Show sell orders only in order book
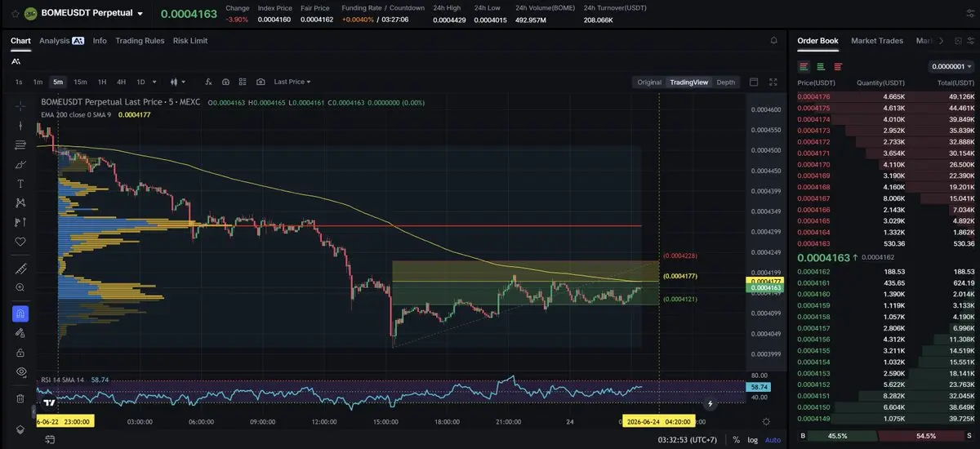This screenshot has height=449, width=980. pyautogui.click(x=838, y=66)
